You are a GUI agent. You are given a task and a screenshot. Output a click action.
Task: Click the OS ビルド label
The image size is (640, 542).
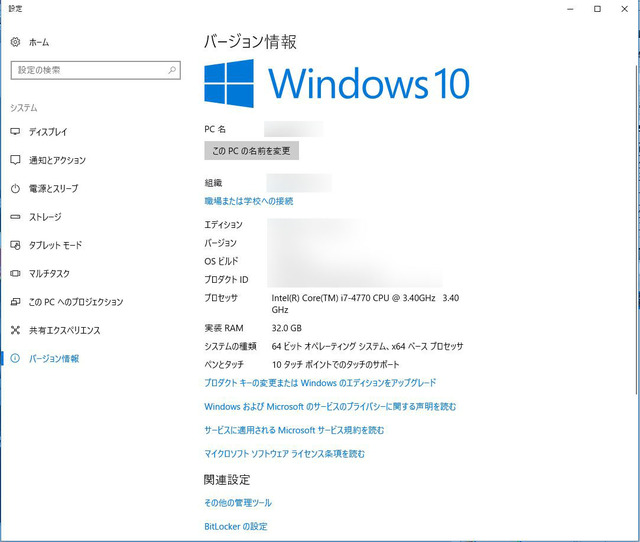221,261
